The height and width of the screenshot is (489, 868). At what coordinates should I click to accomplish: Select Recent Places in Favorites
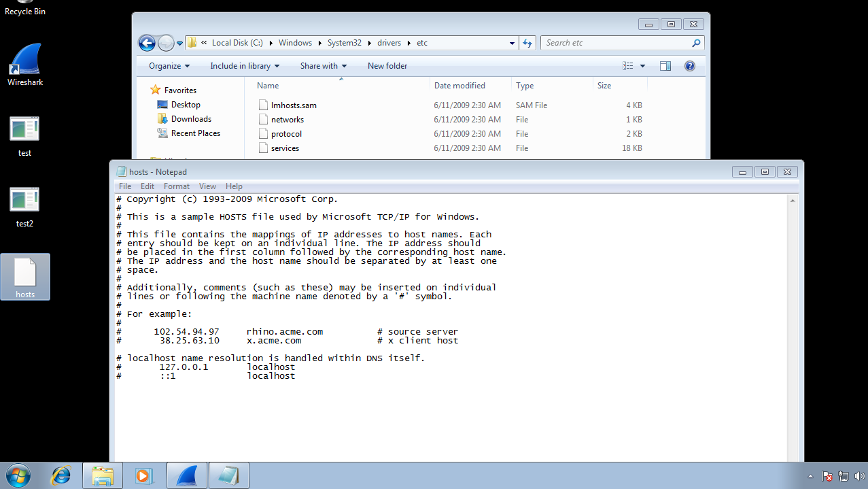[188, 133]
